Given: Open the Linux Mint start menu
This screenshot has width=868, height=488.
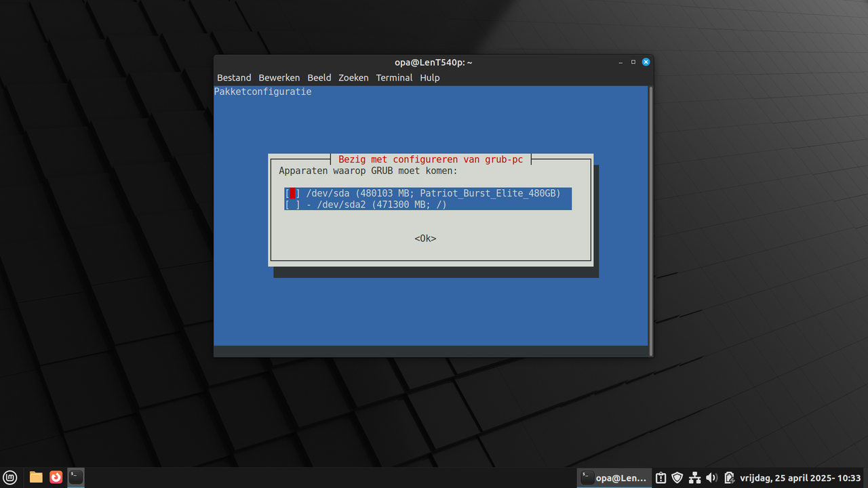Looking at the screenshot, I should tap(10, 477).
